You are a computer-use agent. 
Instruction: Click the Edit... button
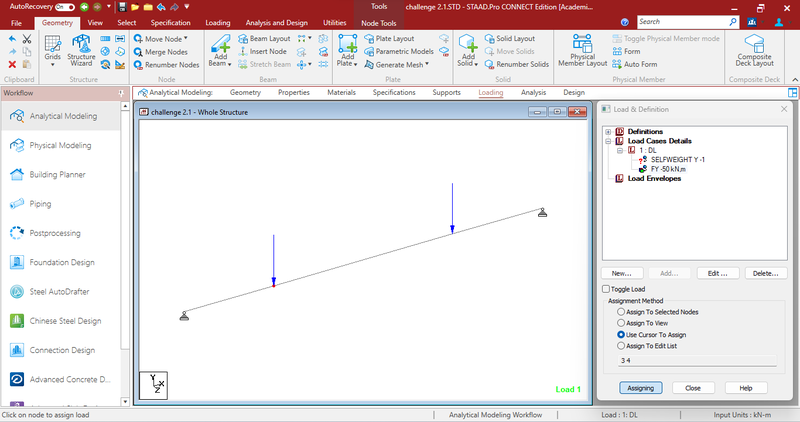coord(717,274)
